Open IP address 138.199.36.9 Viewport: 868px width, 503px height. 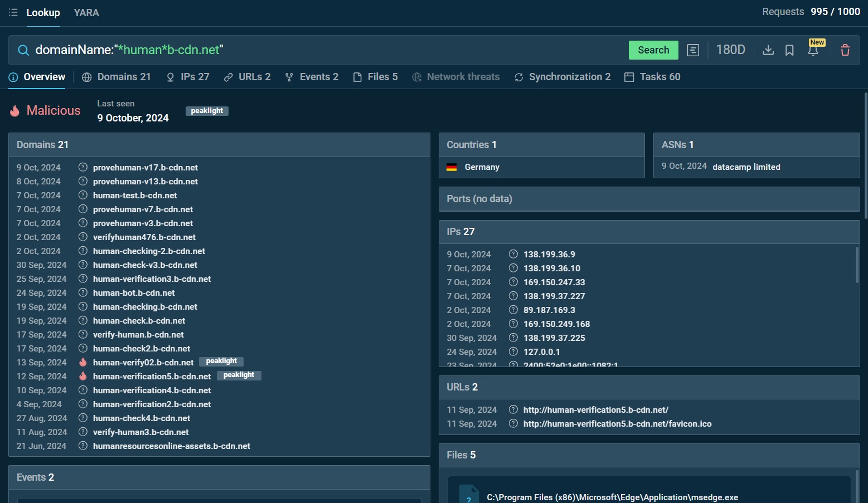pos(549,255)
